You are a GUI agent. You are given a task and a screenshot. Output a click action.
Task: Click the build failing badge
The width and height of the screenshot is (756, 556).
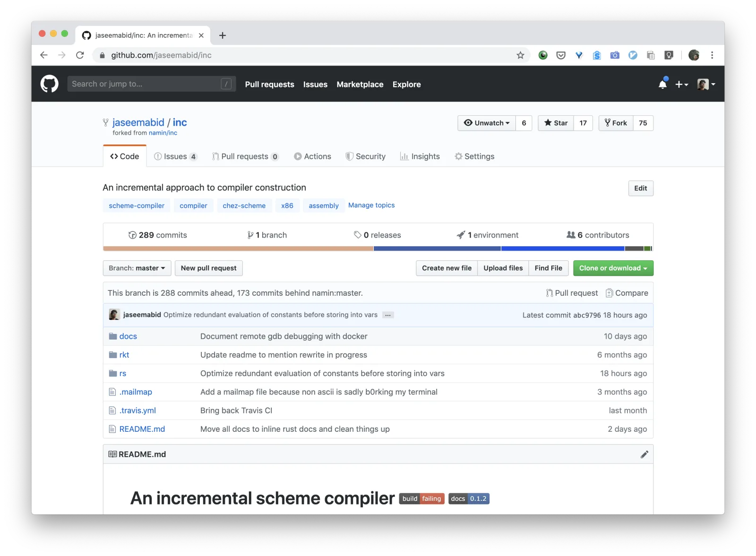(x=422, y=499)
